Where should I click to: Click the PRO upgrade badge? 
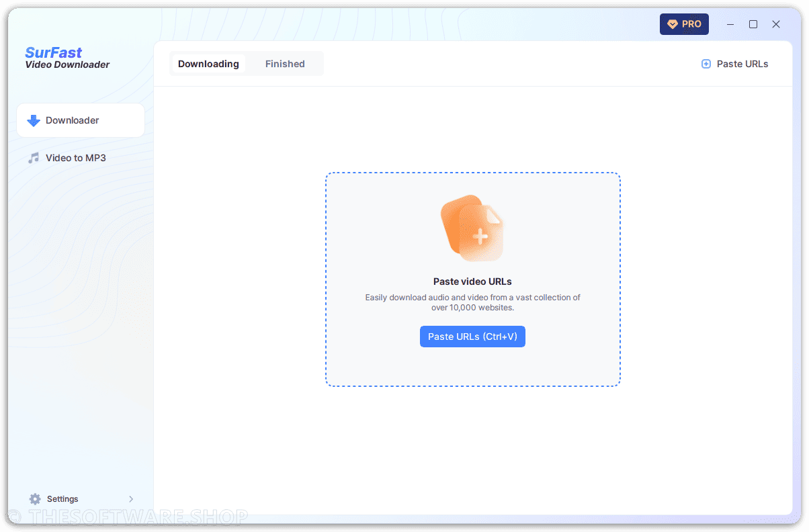(684, 24)
